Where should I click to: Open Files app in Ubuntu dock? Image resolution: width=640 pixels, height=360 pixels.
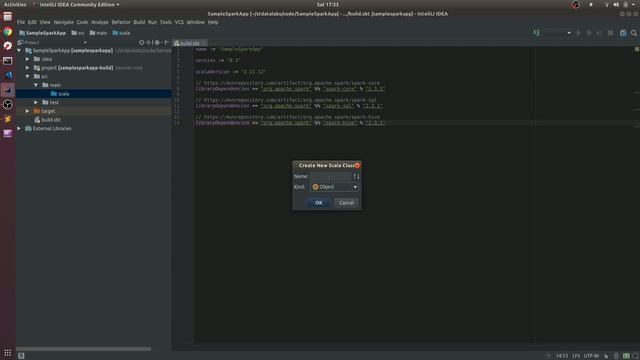click(x=8, y=17)
